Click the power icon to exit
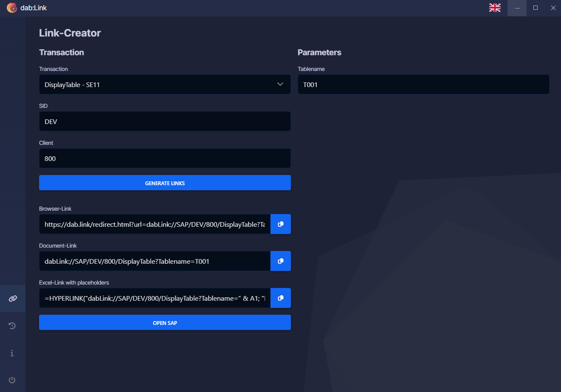This screenshot has width=561, height=392. tap(12, 380)
